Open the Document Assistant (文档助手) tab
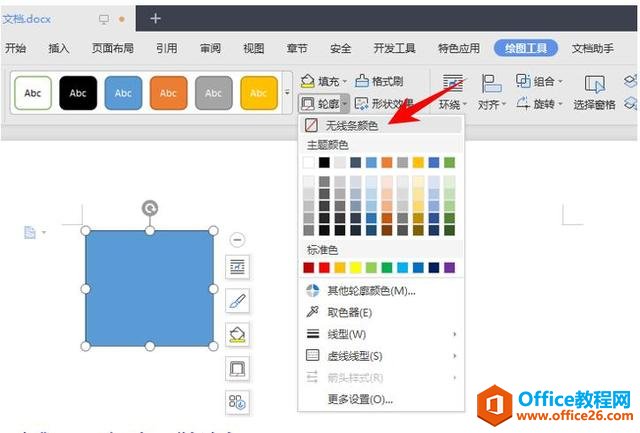The width and height of the screenshot is (640, 433). (593, 48)
